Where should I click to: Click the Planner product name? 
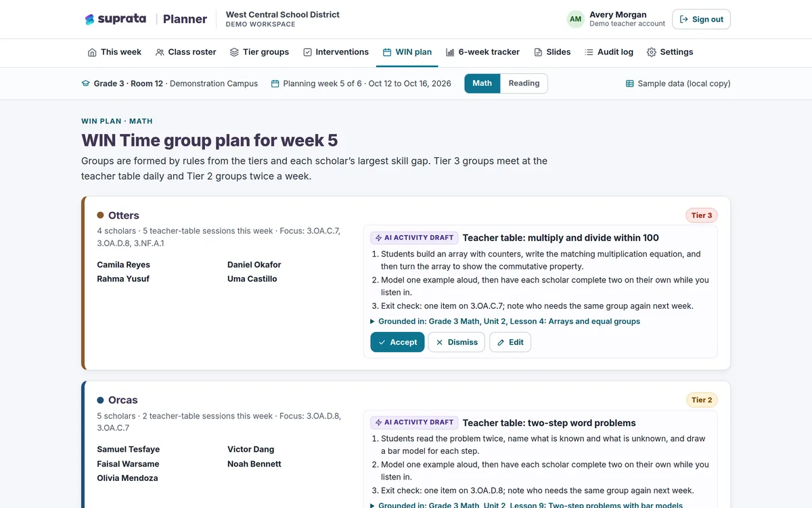tap(185, 19)
